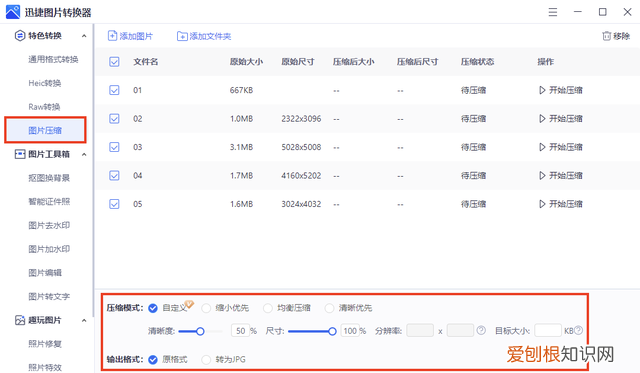Image resolution: width=640 pixels, height=373 pixels.
Task: Click the 添加文件夹 add folder icon
Action: click(182, 36)
